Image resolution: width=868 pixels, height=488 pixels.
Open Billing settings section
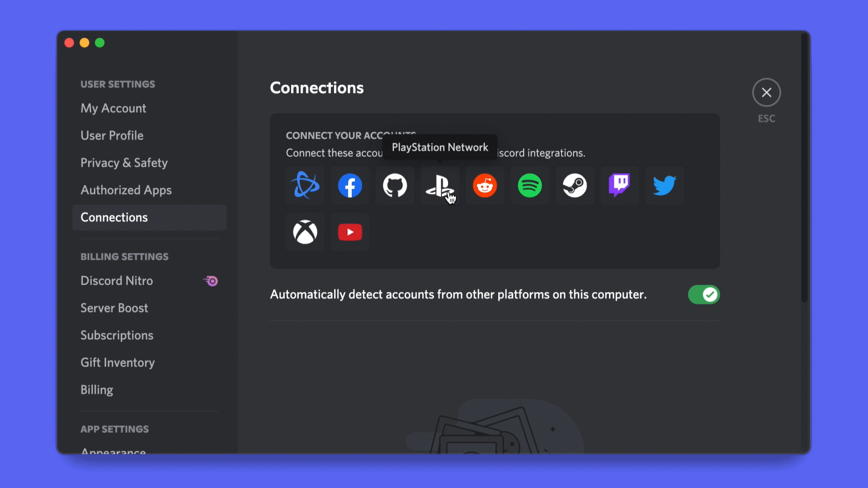tap(97, 389)
